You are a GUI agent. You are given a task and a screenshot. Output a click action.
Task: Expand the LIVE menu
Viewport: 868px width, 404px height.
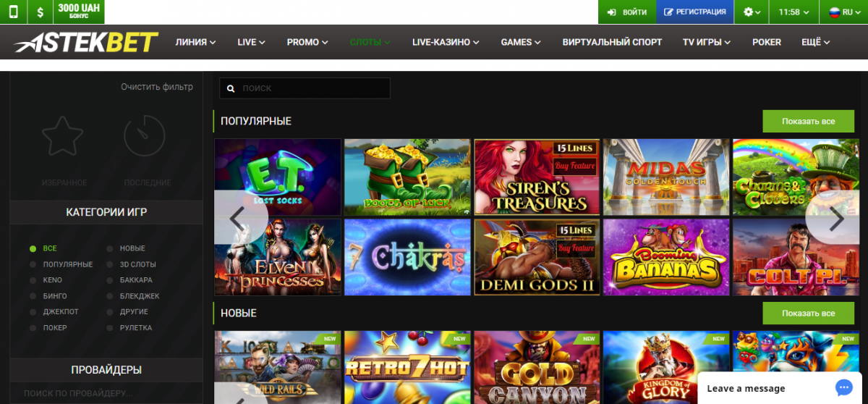tap(251, 42)
